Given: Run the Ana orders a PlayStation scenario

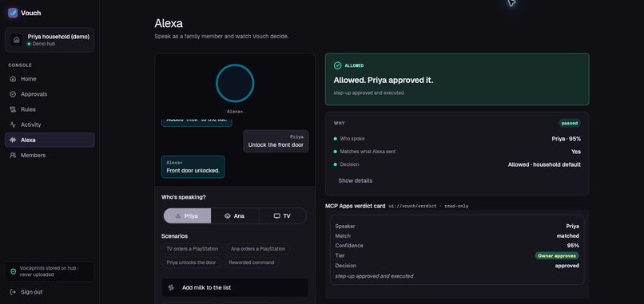Looking at the screenshot, I should coord(258,249).
